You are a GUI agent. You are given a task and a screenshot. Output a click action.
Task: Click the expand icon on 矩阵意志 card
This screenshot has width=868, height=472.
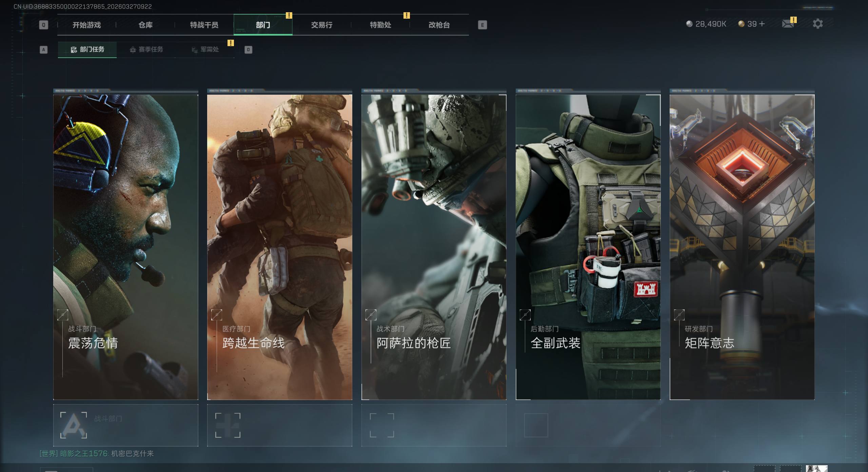679,315
